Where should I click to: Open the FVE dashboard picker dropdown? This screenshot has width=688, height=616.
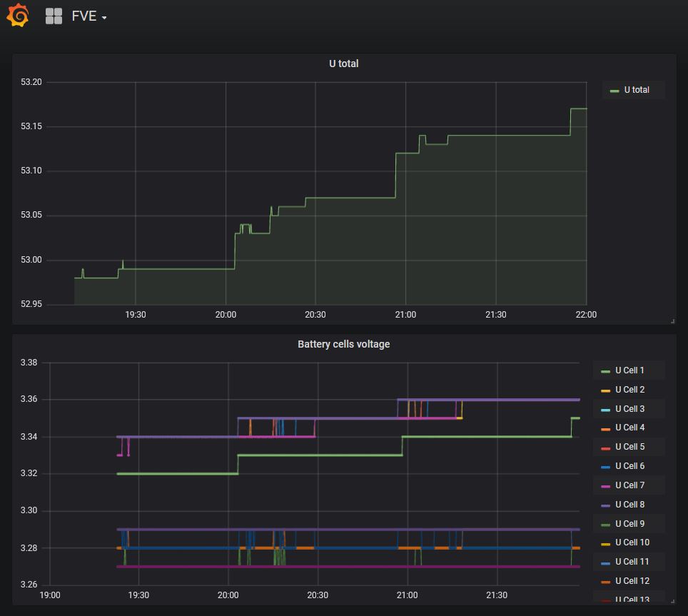coord(88,16)
